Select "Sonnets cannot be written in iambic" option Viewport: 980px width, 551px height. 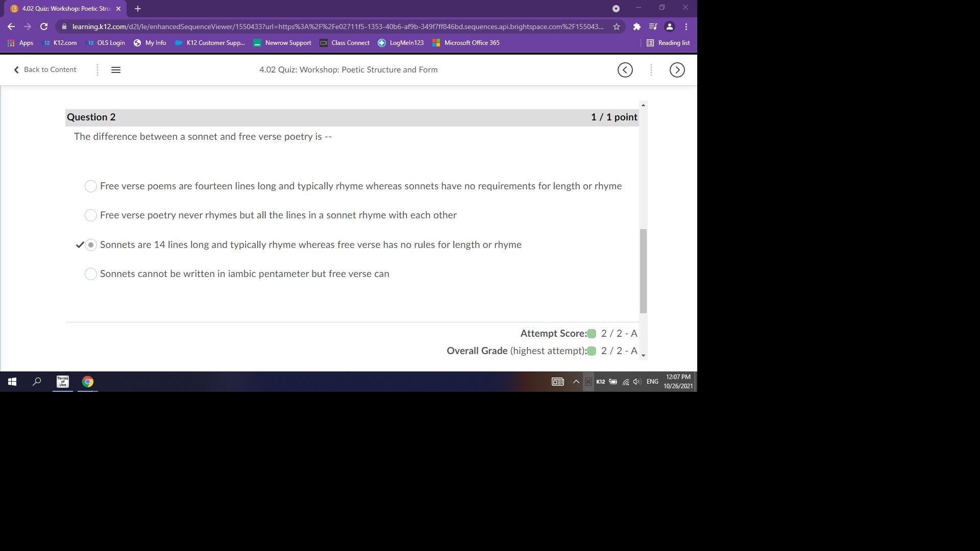pyautogui.click(x=91, y=274)
